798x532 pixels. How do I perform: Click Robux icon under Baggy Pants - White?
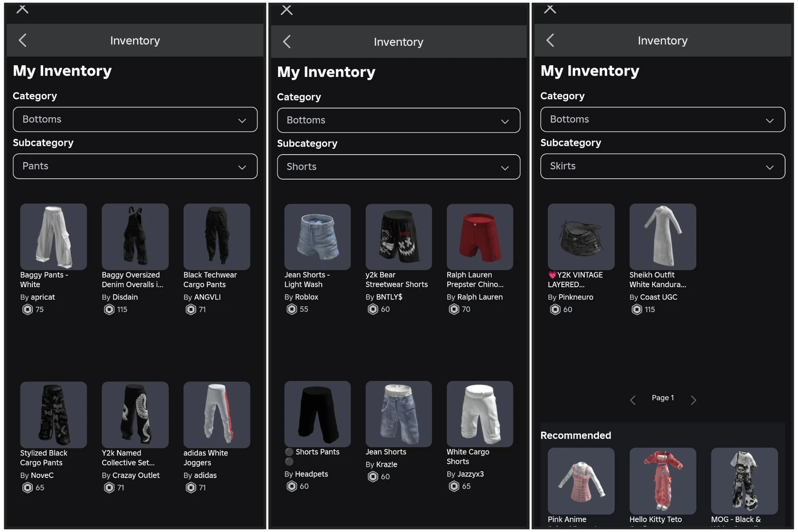(27, 310)
